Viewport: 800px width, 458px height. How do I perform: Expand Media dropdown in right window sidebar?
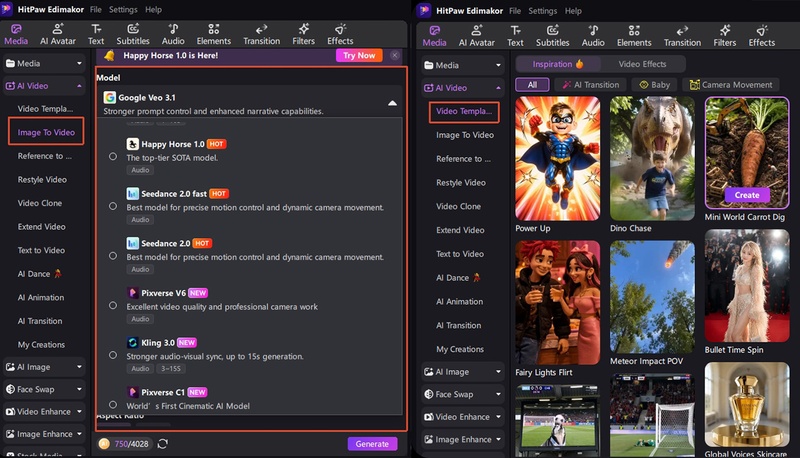(498, 65)
